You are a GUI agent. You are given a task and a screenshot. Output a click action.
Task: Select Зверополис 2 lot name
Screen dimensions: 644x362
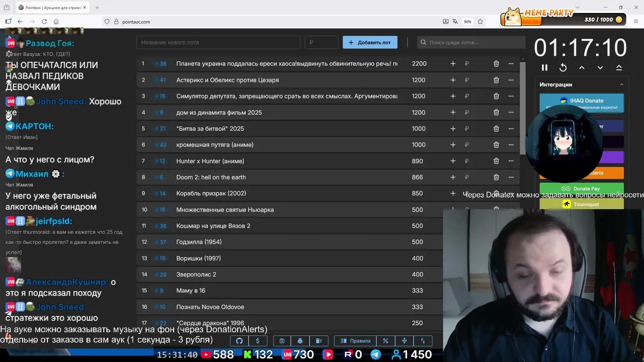[196, 275]
